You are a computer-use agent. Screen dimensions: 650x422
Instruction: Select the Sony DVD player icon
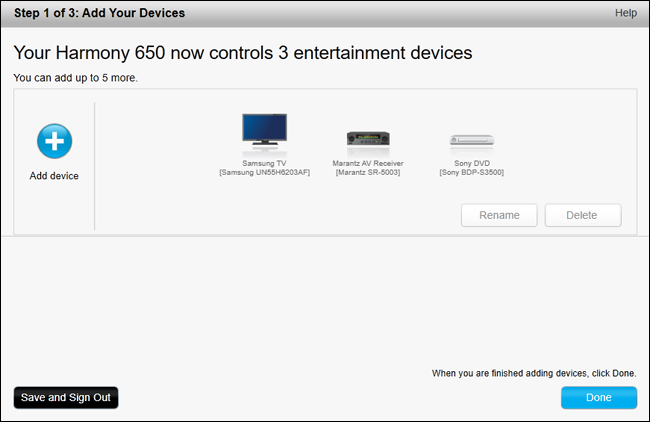472,140
